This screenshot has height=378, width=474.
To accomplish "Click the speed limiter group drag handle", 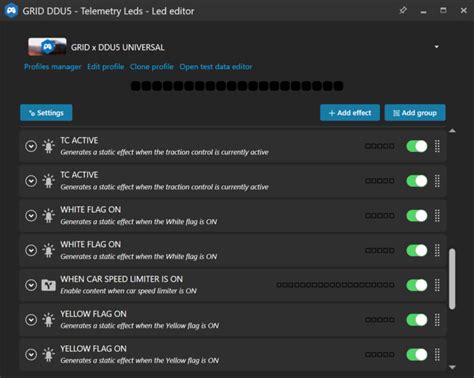I will (437, 285).
